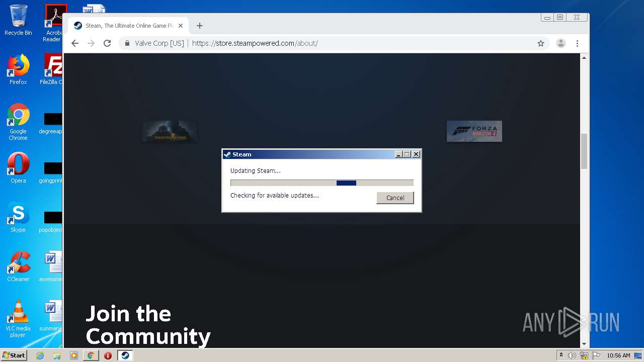Open the Recycle Bin desktop icon
This screenshot has height=362, width=644.
coord(18,20)
